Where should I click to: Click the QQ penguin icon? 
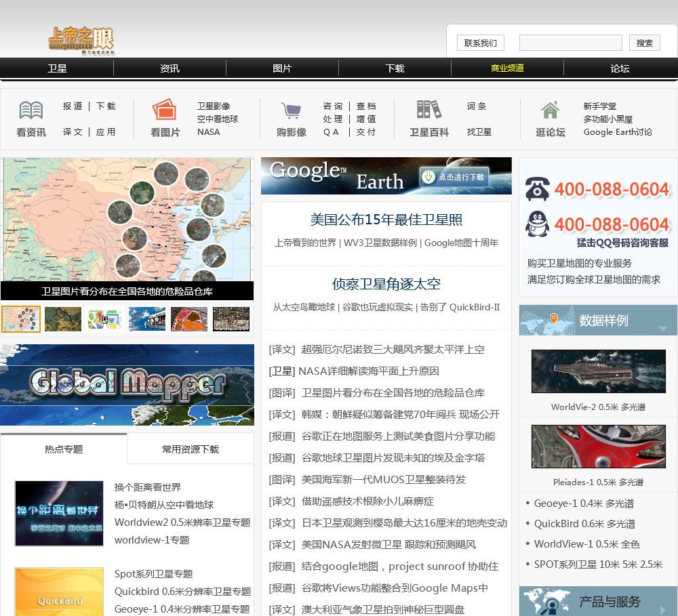pos(537,224)
